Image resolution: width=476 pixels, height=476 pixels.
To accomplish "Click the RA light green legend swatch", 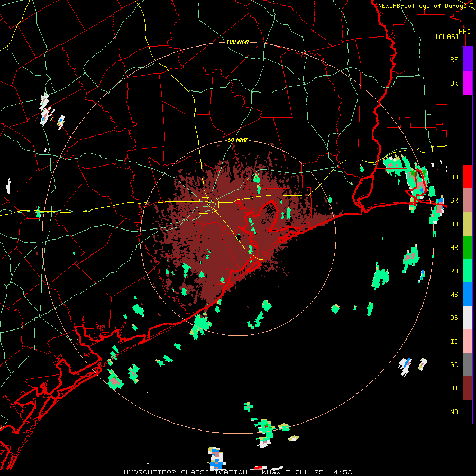I will (x=467, y=271).
